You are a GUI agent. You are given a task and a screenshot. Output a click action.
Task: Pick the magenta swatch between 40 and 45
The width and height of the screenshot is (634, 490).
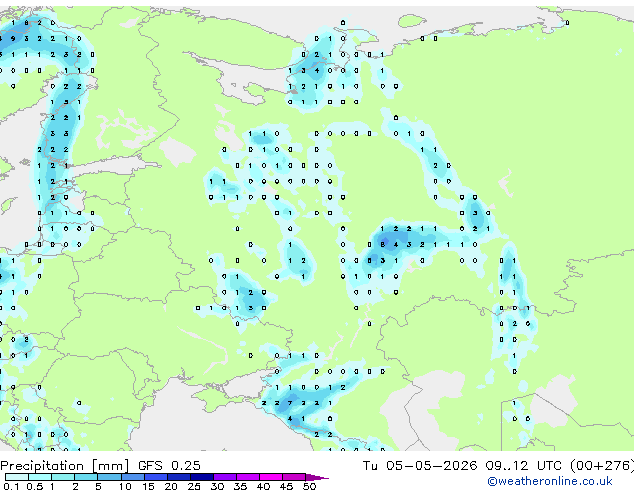pos(271,477)
